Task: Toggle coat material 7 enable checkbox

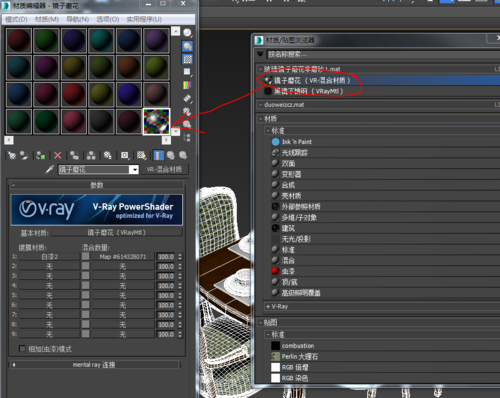Action: [x=86, y=314]
